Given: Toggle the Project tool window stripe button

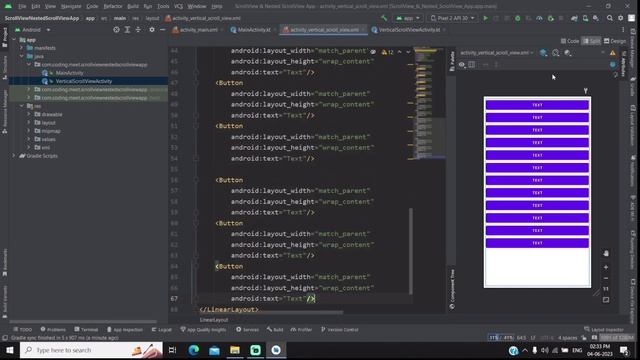Looking at the screenshot, I should click(x=4, y=38).
